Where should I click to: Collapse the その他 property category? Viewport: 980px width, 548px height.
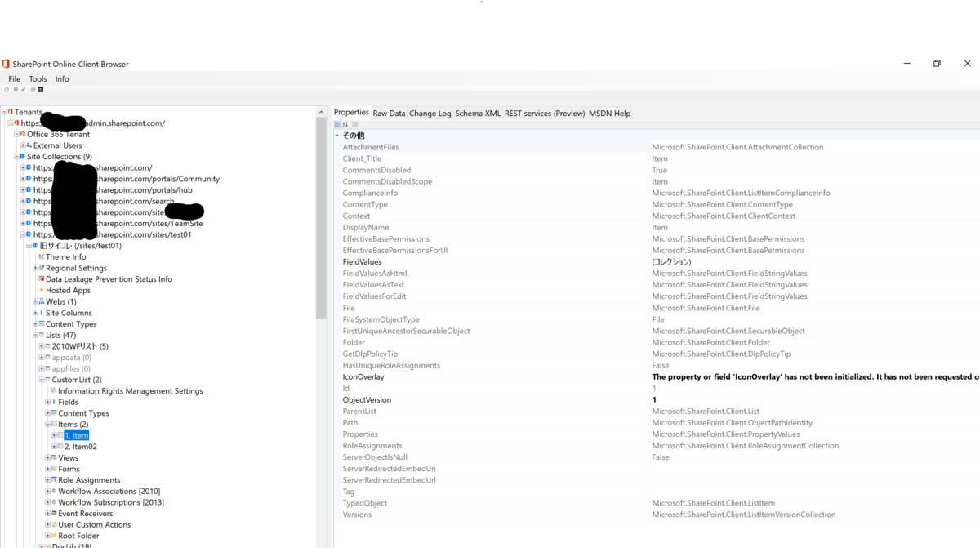point(337,136)
